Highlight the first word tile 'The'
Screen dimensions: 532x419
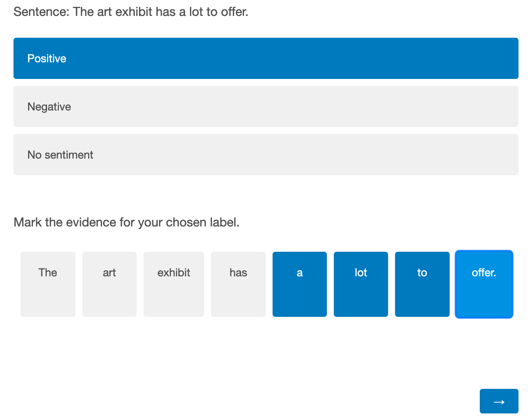coord(48,284)
